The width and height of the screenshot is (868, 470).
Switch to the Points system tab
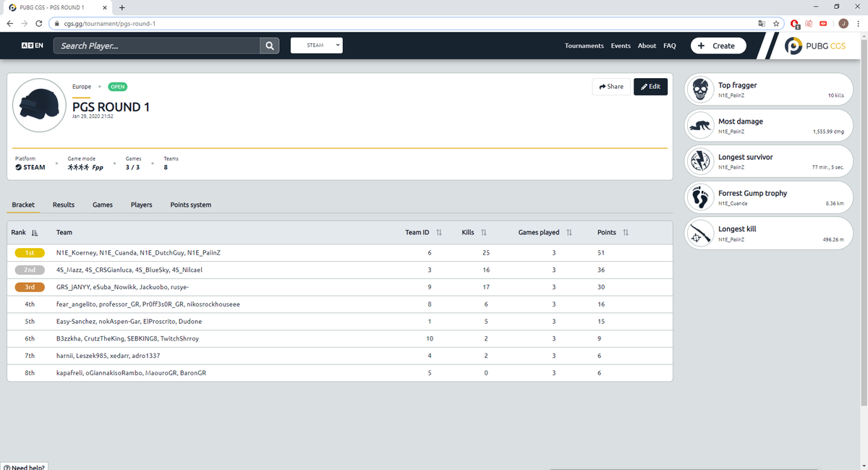[191, 205]
